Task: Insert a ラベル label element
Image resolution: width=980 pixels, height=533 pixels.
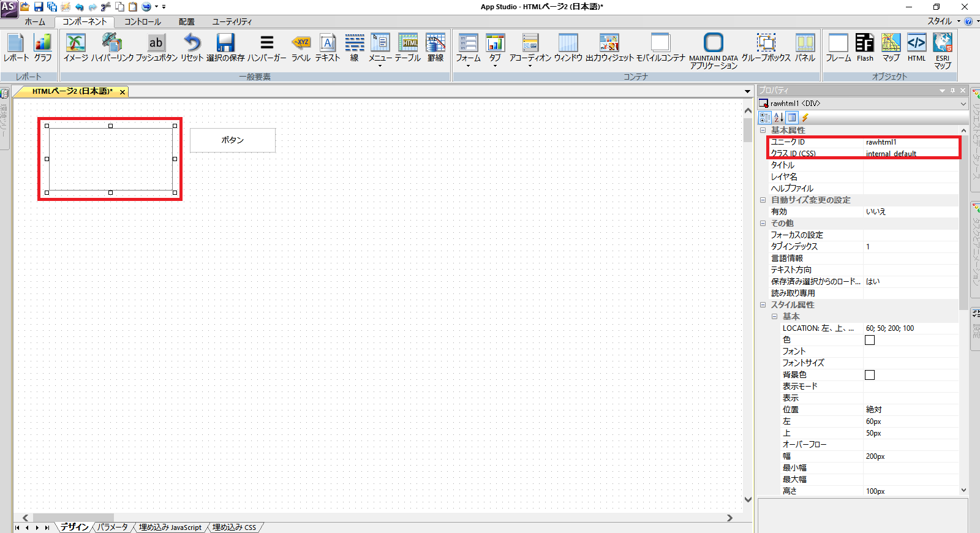Action: 301,48
